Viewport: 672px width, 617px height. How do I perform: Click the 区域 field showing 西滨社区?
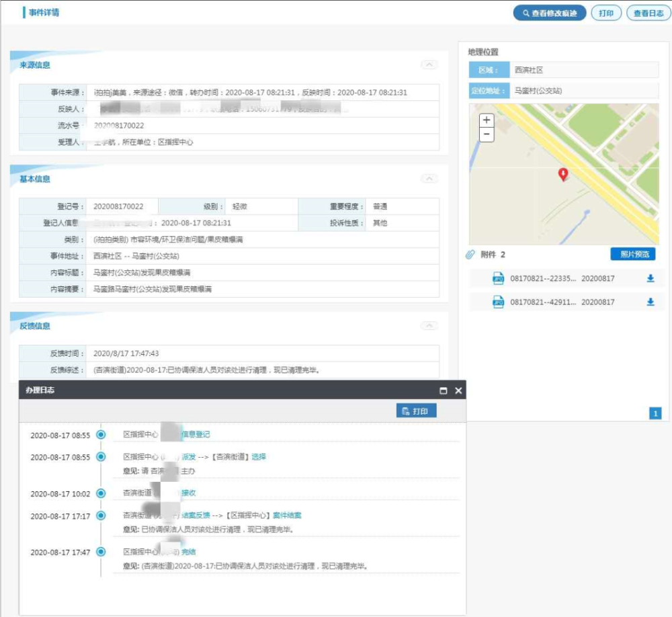[584, 70]
